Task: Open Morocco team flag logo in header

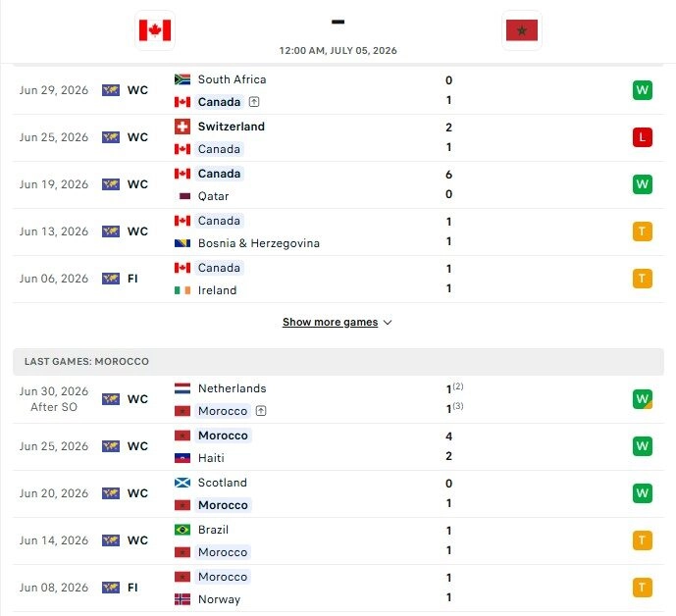Action: (522, 30)
